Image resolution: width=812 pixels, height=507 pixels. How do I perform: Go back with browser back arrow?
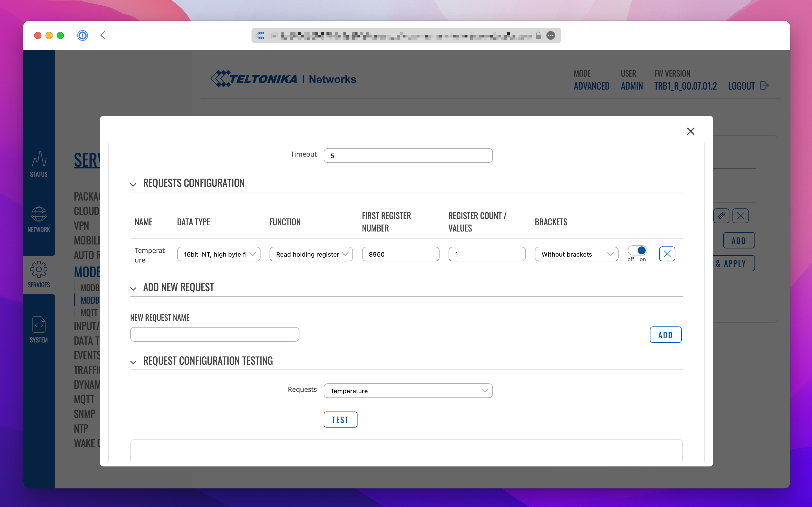click(x=103, y=35)
